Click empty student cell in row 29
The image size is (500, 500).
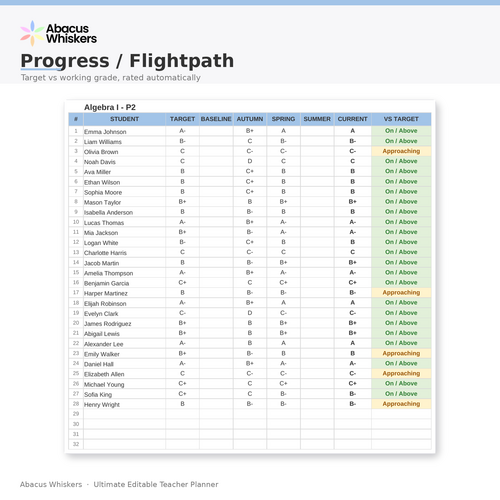(124, 414)
